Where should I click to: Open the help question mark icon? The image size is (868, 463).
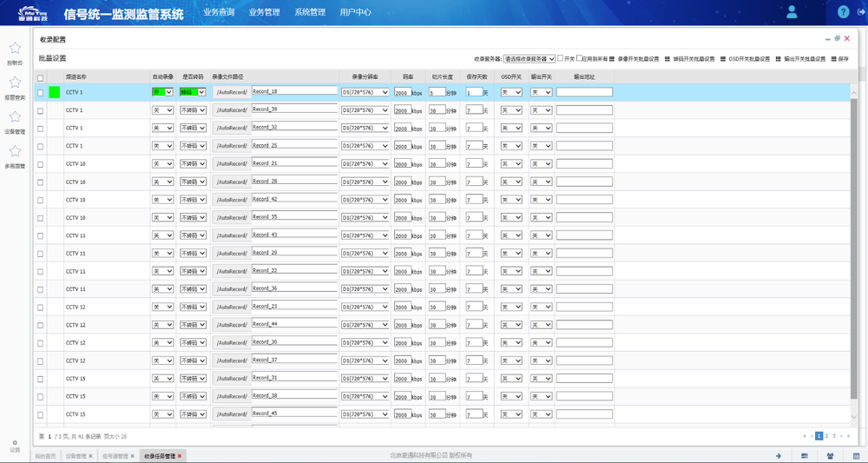coord(843,12)
